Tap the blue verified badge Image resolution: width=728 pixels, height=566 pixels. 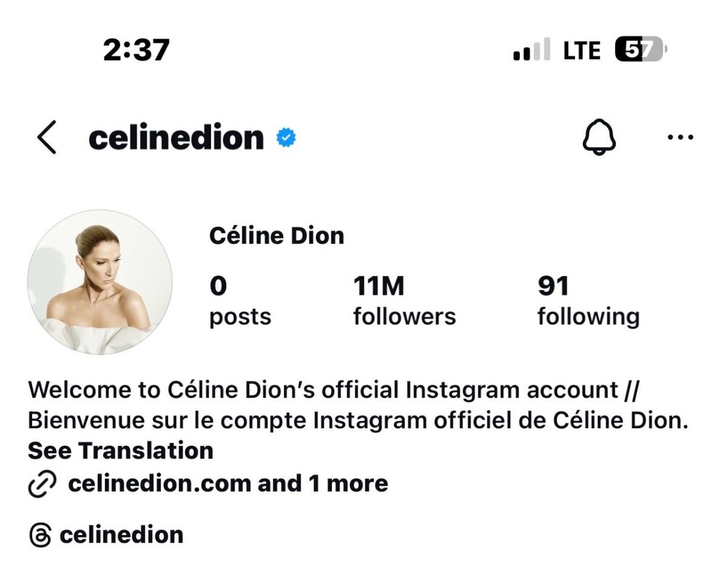(x=286, y=137)
